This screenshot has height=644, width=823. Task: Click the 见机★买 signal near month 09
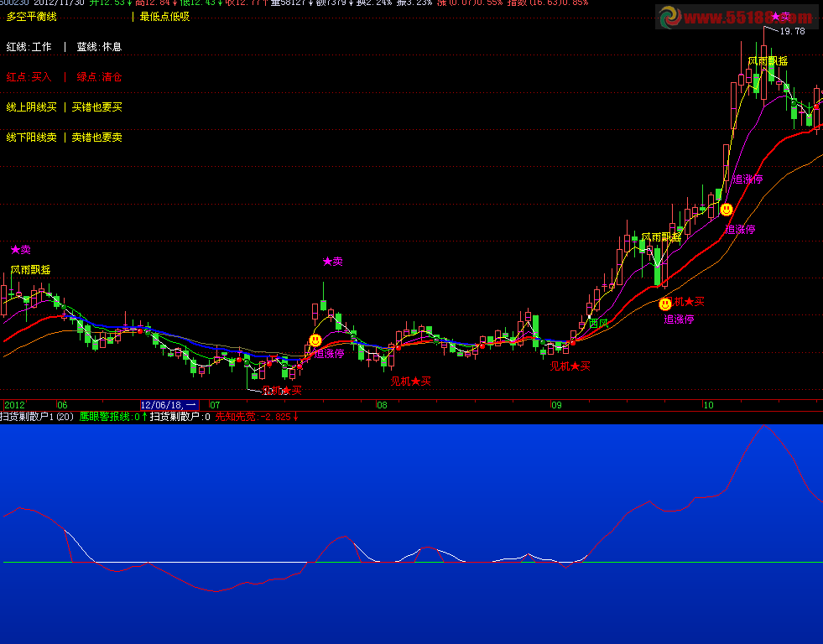coord(570,366)
